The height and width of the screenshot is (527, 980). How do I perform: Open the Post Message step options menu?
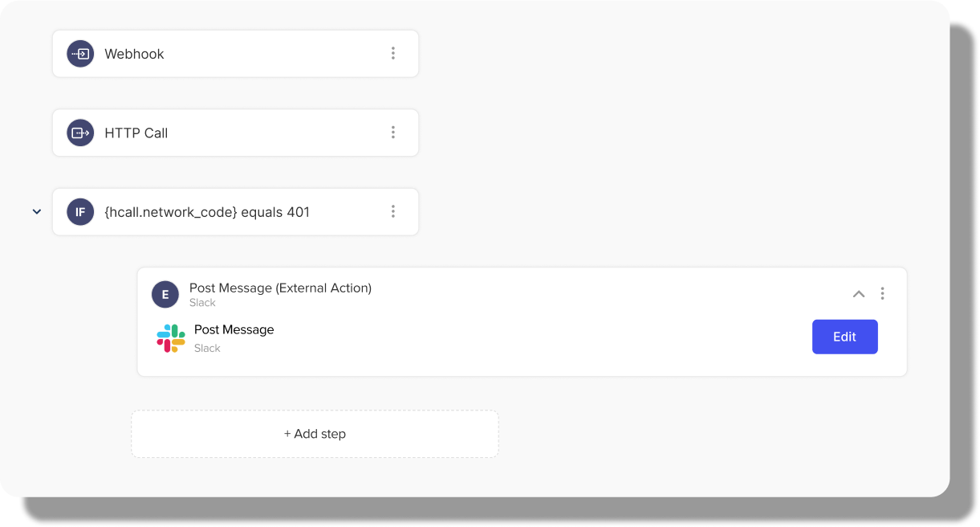882,293
